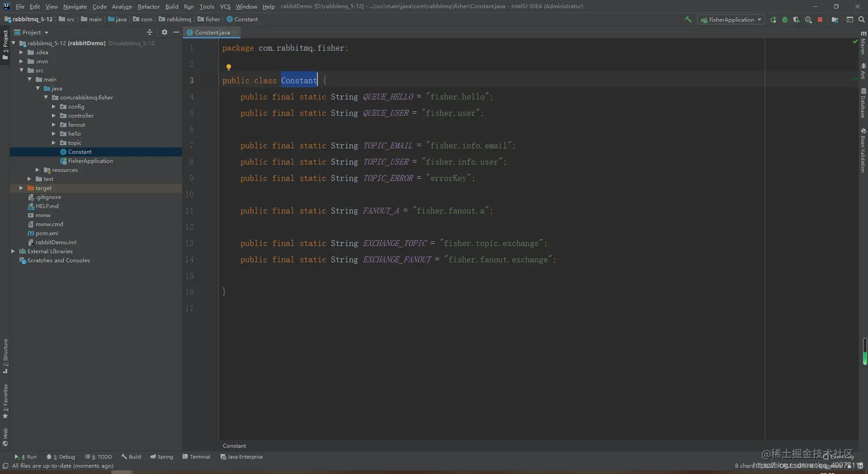Expand the target folder
Image resolution: width=868 pixels, height=474 pixels.
[x=22, y=188]
